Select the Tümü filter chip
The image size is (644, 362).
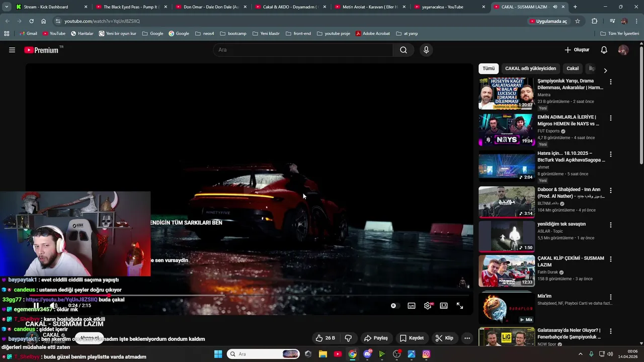tap(489, 68)
